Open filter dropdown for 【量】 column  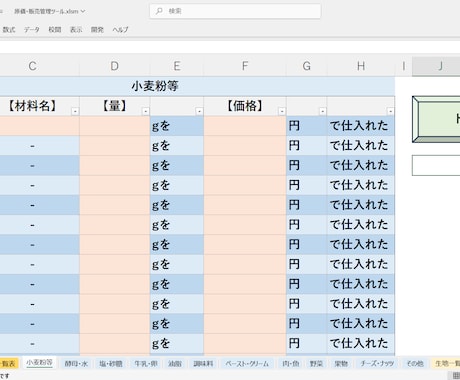point(145,111)
